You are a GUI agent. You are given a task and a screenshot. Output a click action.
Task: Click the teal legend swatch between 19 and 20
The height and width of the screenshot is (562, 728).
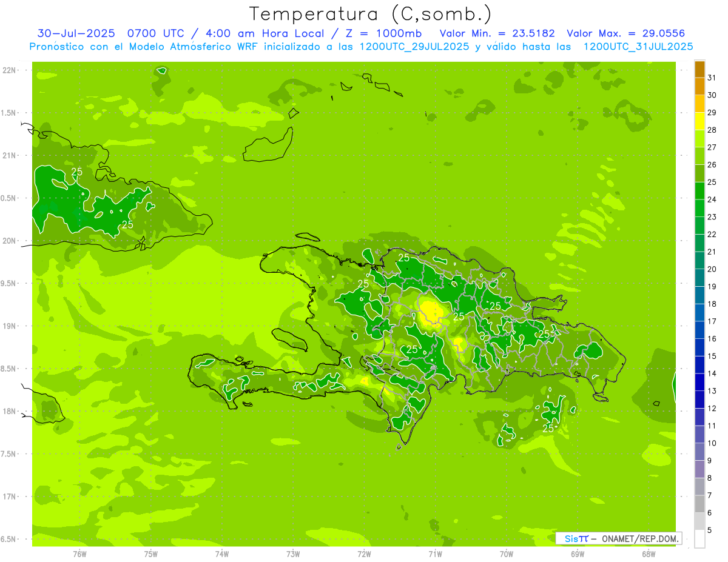click(x=699, y=278)
